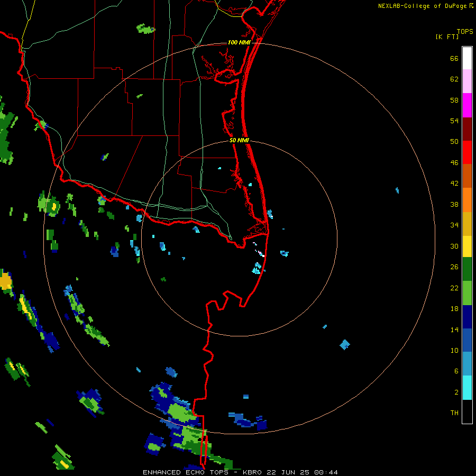Click the cyan legend swatch below 10
Viewport: 476px width, 476px height.
(x=467, y=388)
